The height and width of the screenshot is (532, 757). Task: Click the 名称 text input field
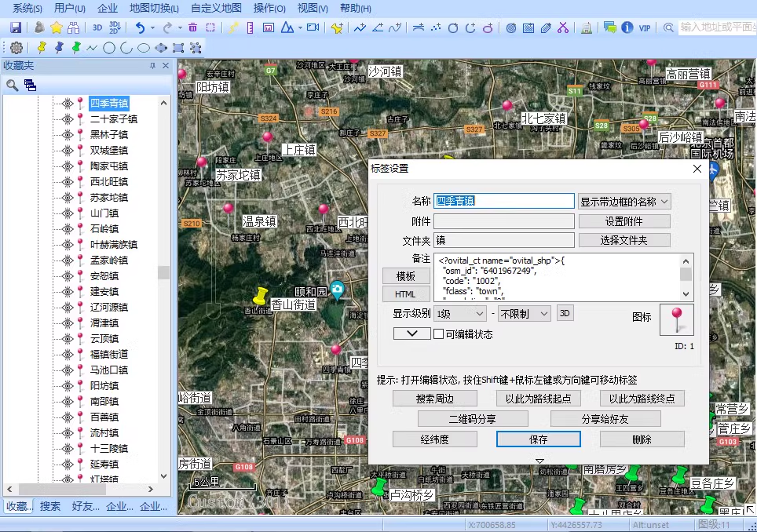[504, 202]
